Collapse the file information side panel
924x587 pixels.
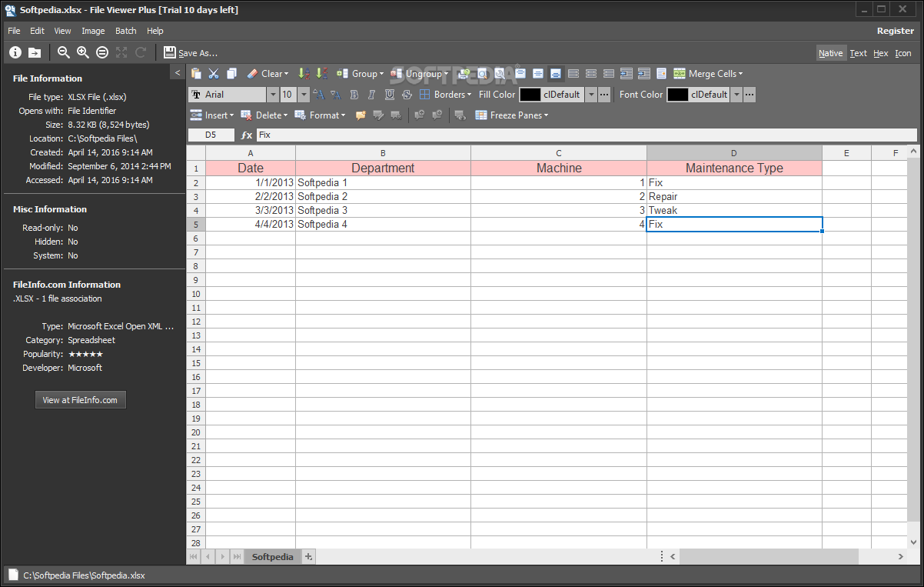tap(178, 72)
